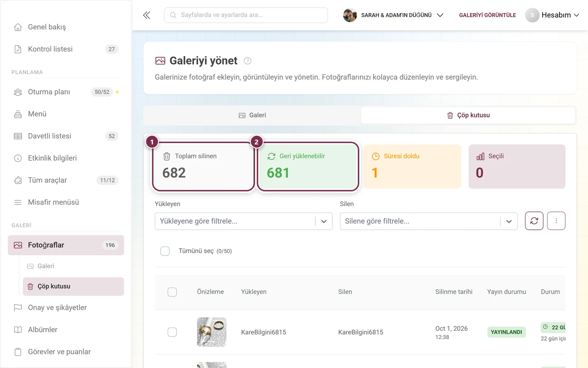Viewport: 588px width, 368px height.
Task: Click the help question mark beside Galeriyi yönet
Action: click(247, 61)
